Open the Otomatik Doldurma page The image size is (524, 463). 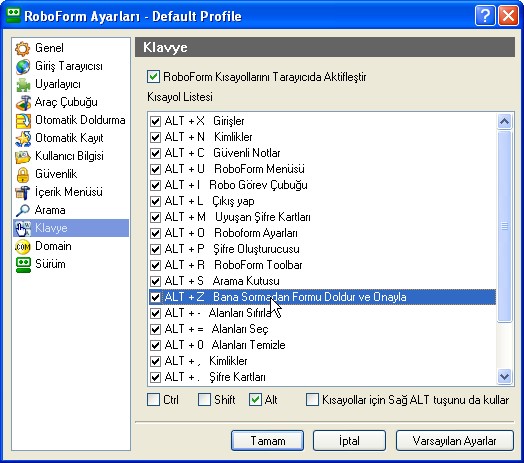71,120
